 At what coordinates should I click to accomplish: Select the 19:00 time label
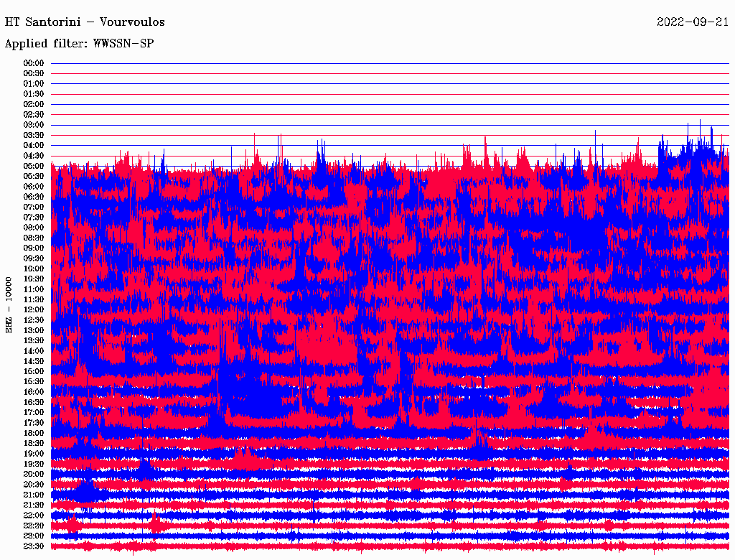(x=34, y=454)
